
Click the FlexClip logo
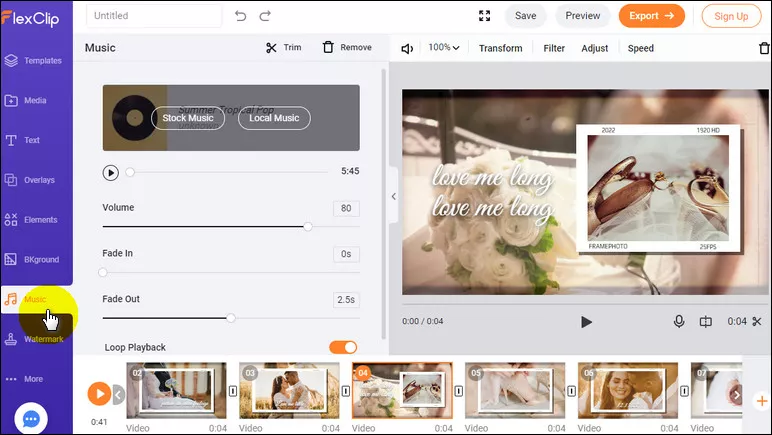point(30,19)
